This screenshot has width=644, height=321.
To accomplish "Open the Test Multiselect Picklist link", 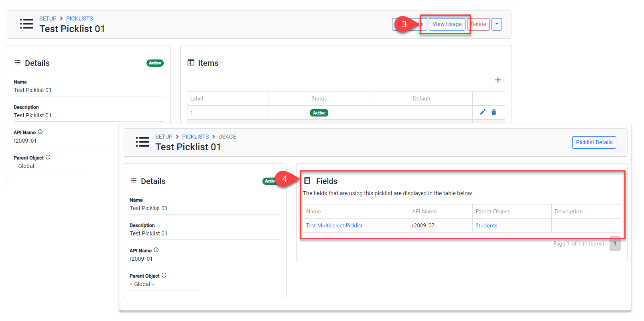I will click(x=334, y=225).
